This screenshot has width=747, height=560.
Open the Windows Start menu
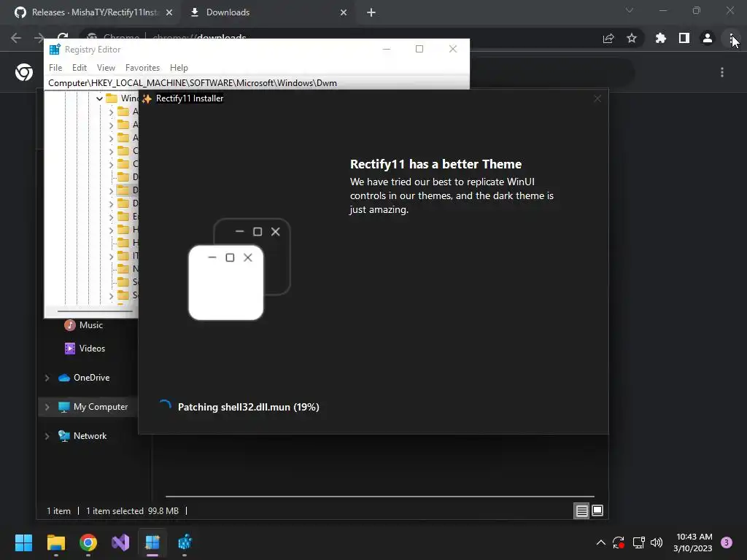[x=23, y=542]
